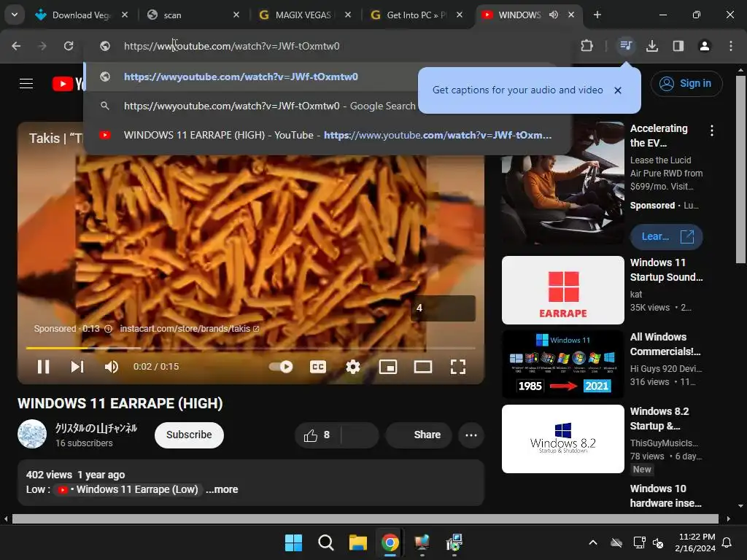Click the ad info icon beside Sponsored
Image resolution: width=747 pixels, height=560 pixels.
[x=108, y=329]
